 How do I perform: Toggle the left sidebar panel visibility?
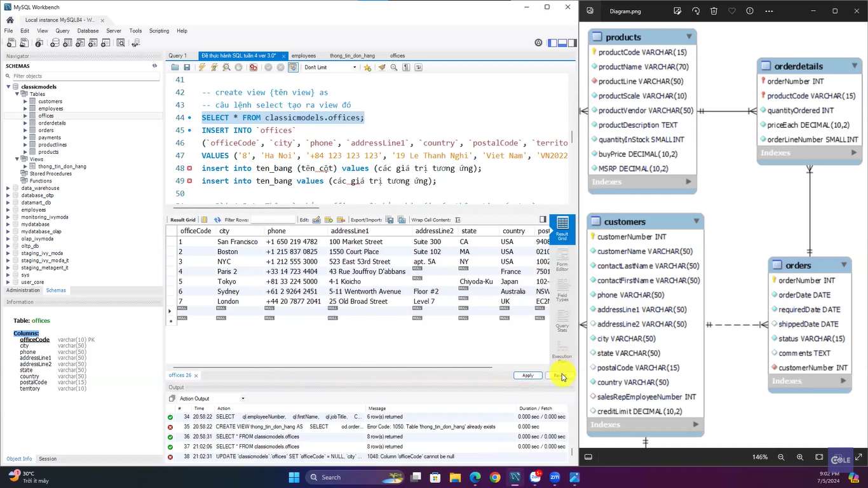(x=553, y=43)
